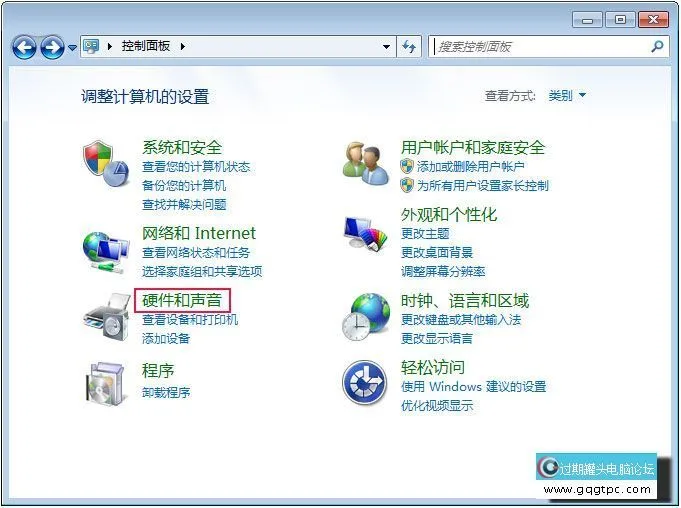Refresh the address bar location
The height and width of the screenshot is (508, 681).
click(x=409, y=46)
